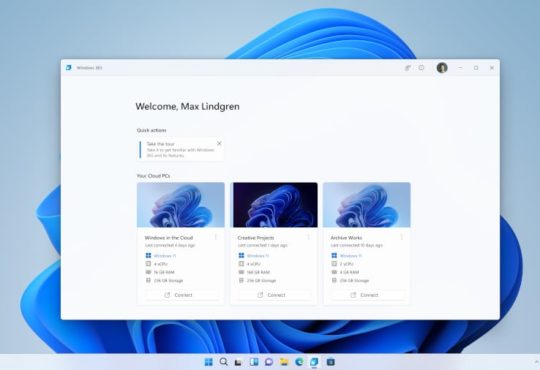Open Widgets from the taskbar
Viewport: 540px width, 370px height.
pos(254,362)
